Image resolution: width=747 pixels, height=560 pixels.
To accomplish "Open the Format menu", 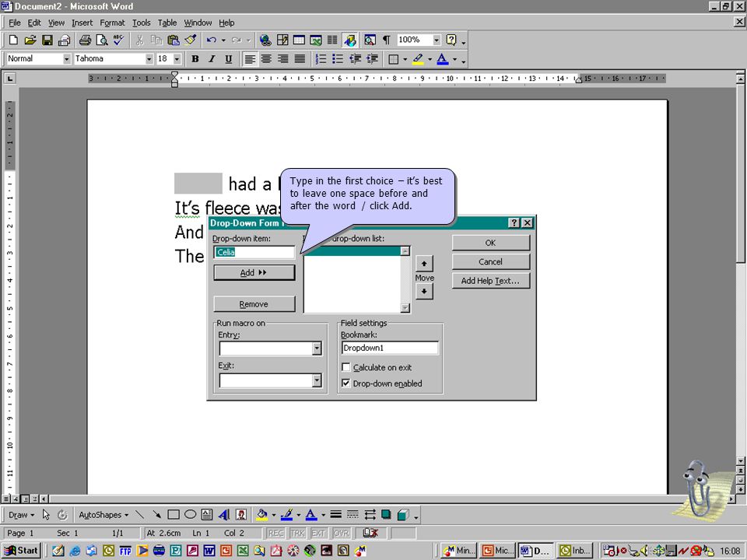I will click(x=112, y=23).
